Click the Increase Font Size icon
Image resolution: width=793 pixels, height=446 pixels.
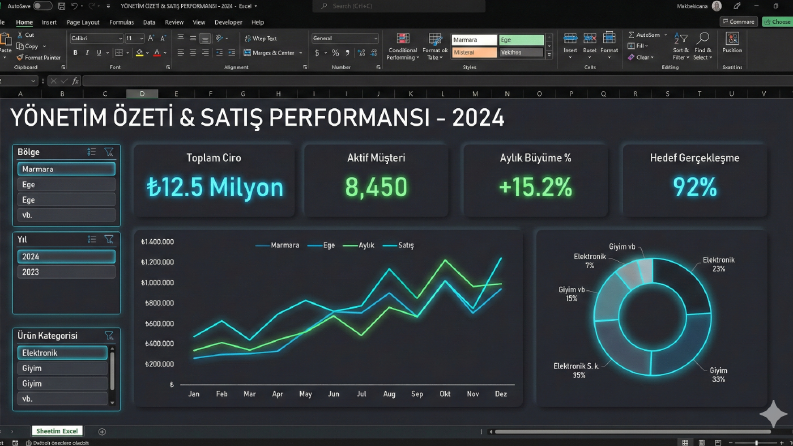(x=151, y=38)
